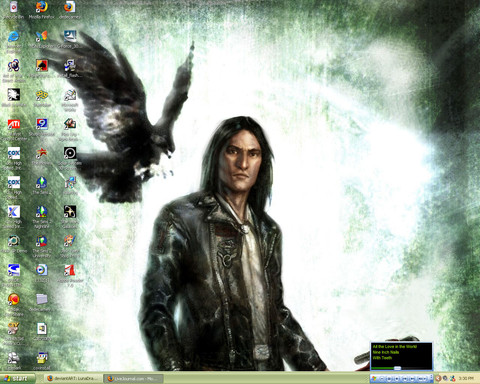Screen dimensions: 480x384
Task: Select the Internet Explorer desktop icon
Action: (14, 36)
